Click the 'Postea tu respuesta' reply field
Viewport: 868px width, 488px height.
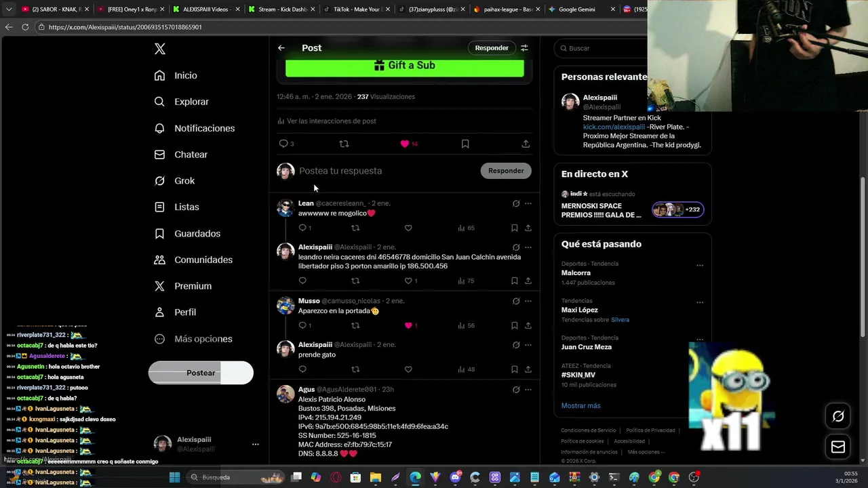pos(387,171)
